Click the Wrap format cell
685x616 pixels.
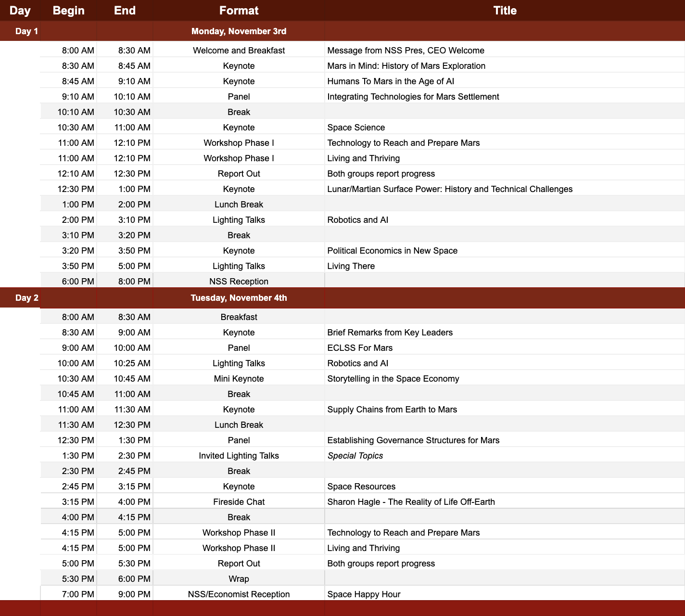tap(239, 579)
